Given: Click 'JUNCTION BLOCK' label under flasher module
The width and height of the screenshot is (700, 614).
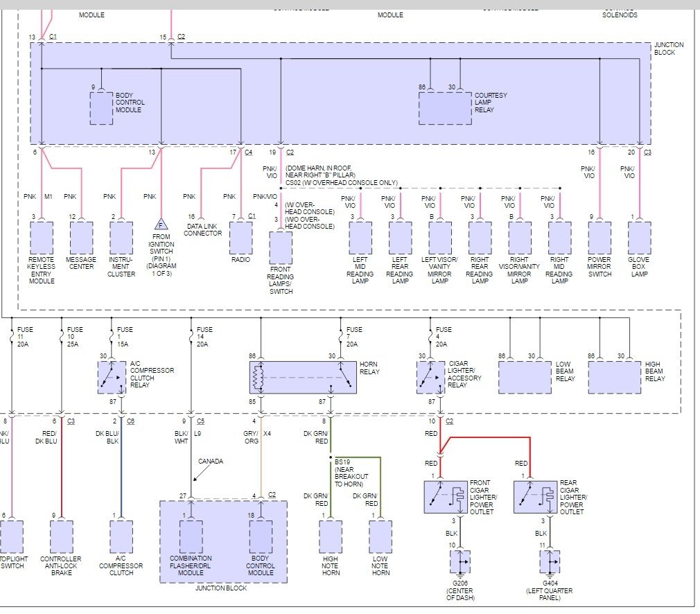Looking at the screenshot, I should (221, 588).
